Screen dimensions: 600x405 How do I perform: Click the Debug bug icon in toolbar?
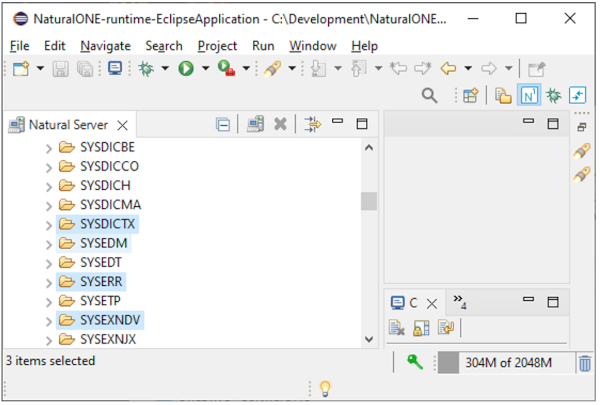[x=146, y=69]
